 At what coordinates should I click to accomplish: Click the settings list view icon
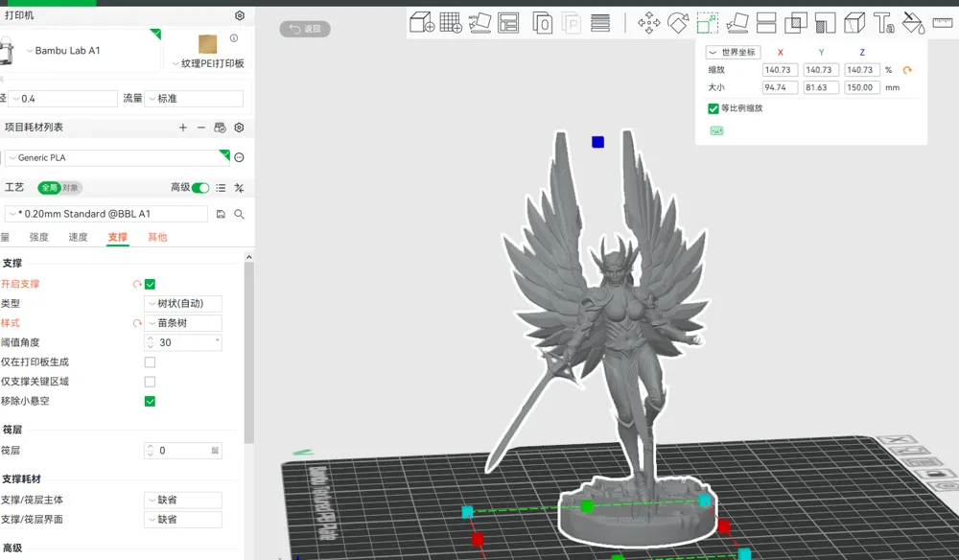tap(221, 188)
